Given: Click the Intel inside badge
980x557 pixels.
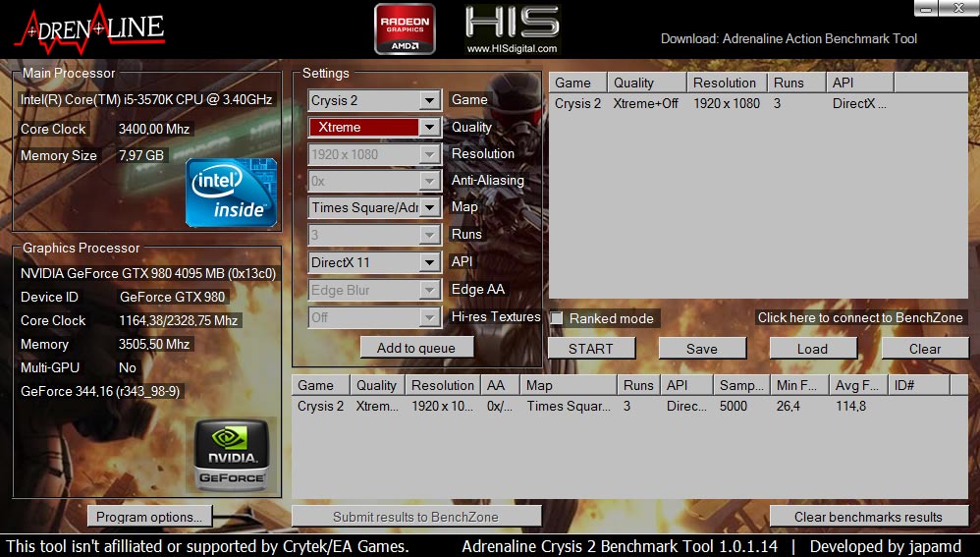Looking at the screenshot, I should 232,192.
